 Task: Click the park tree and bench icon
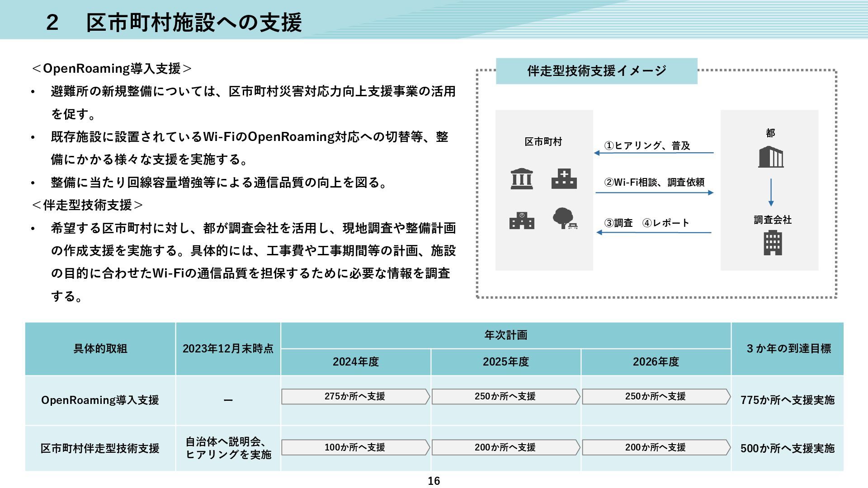[565, 219]
